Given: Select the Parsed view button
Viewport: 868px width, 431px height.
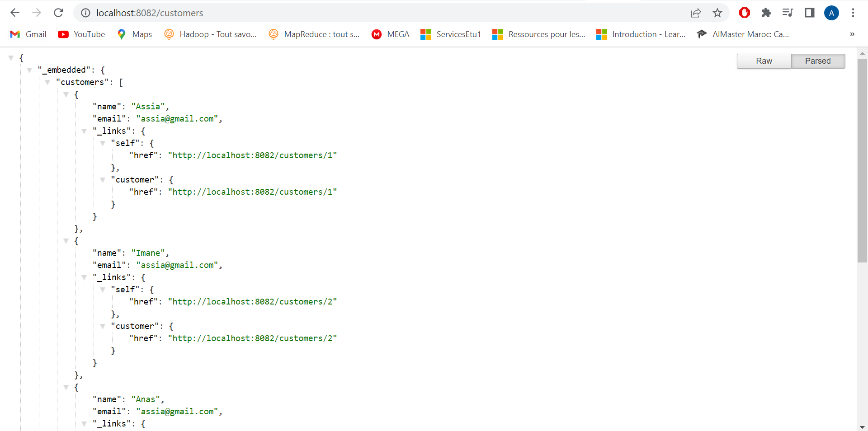Looking at the screenshot, I should tap(818, 61).
